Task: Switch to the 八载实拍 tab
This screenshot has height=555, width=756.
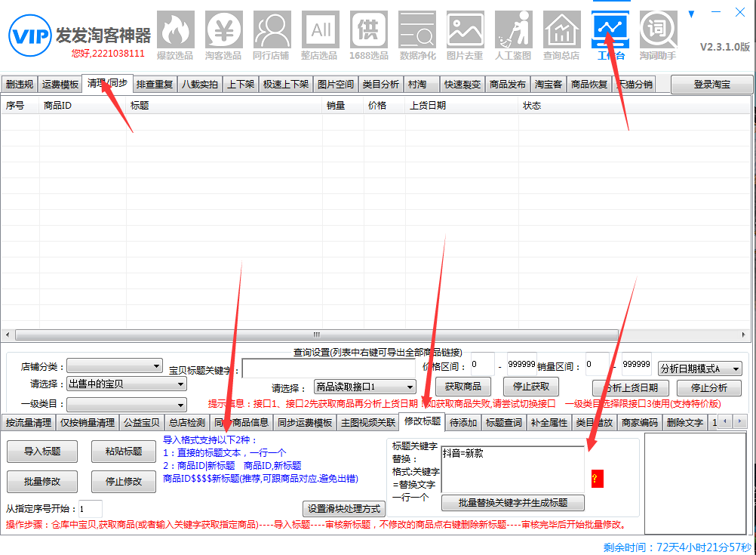Action: click(200, 85)
